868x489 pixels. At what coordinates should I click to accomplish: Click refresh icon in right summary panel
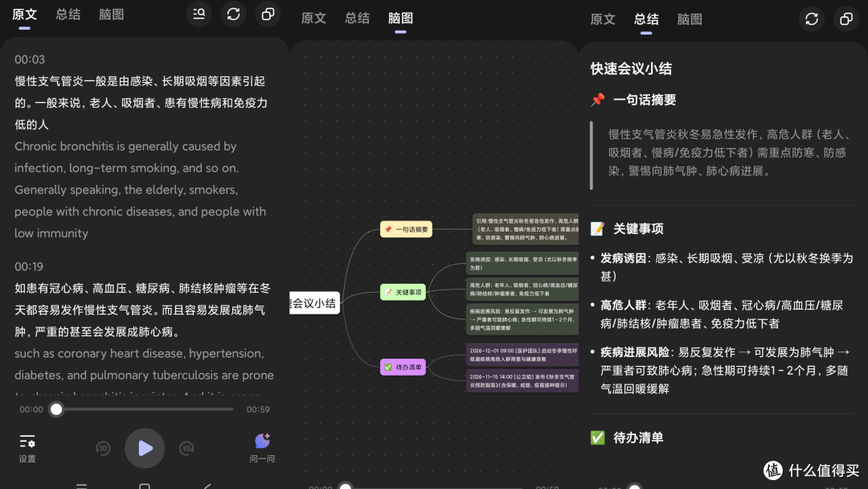[812, 19]
